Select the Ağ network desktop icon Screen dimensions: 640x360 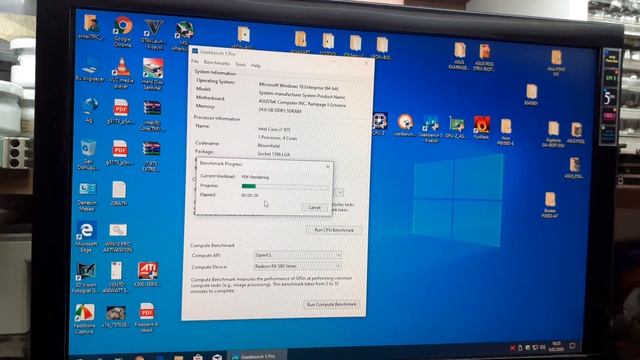[x=89, y=110]
